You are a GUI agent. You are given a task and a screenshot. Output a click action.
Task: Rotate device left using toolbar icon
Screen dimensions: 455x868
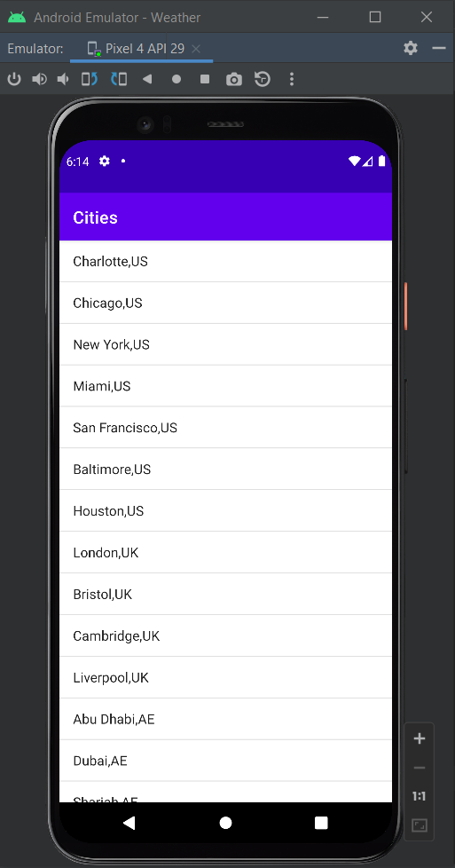pos(89,79)
